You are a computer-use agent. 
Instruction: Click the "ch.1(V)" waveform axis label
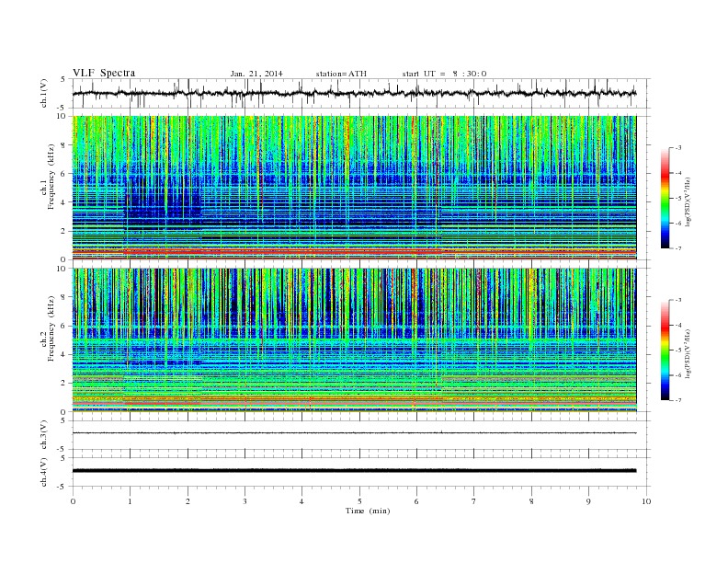pyautogui.click(x=44, y=95)
